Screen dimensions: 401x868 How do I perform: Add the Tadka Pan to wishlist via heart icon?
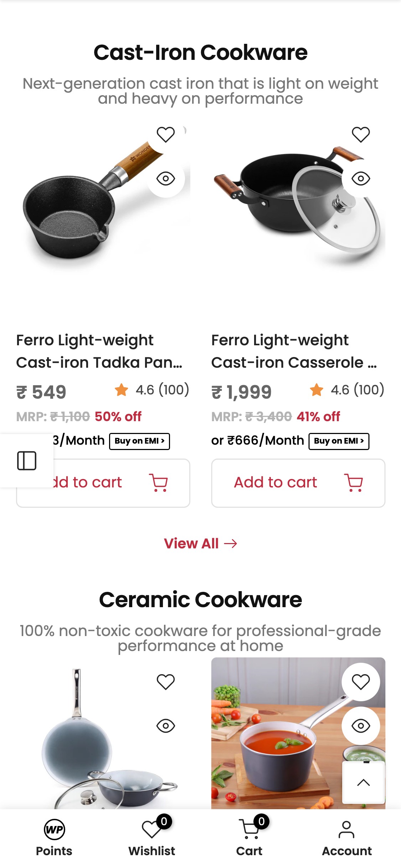pos(165,134)
